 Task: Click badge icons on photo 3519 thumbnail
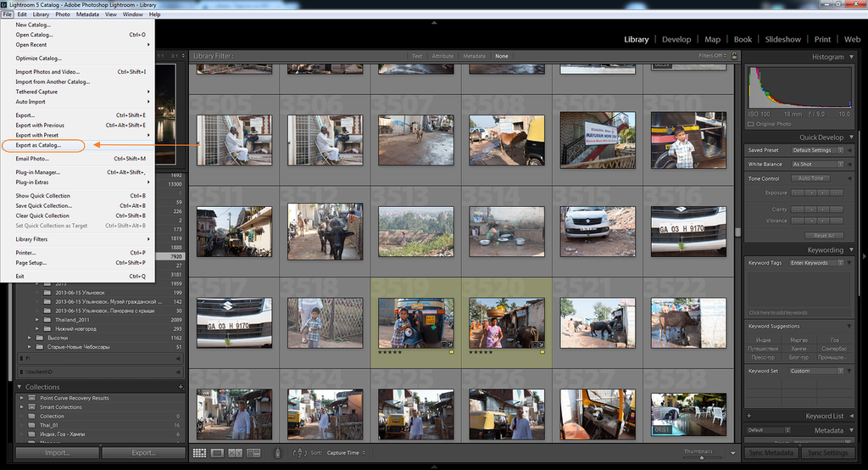click(448, 344)
